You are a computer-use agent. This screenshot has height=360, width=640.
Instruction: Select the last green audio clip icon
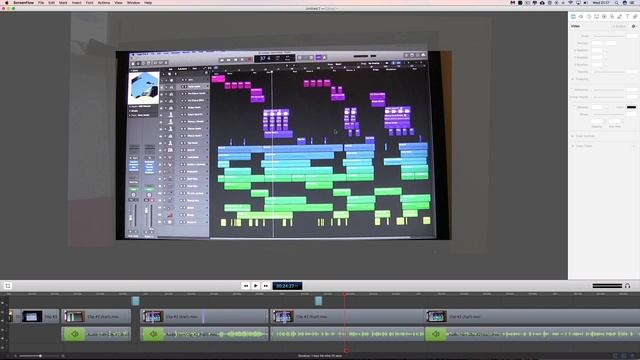[436, 334]
